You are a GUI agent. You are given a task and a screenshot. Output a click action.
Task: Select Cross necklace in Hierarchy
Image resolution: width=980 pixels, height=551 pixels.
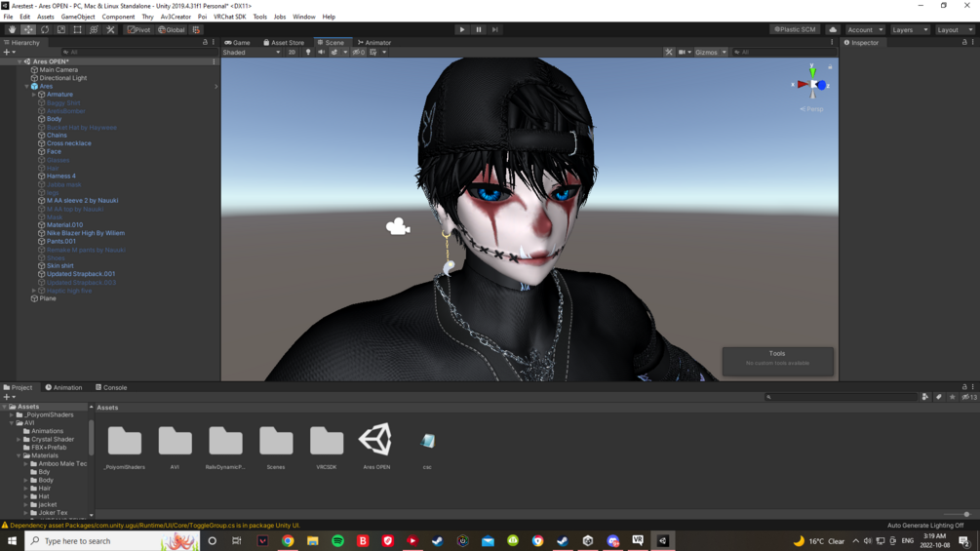click(x=69, y=143)
